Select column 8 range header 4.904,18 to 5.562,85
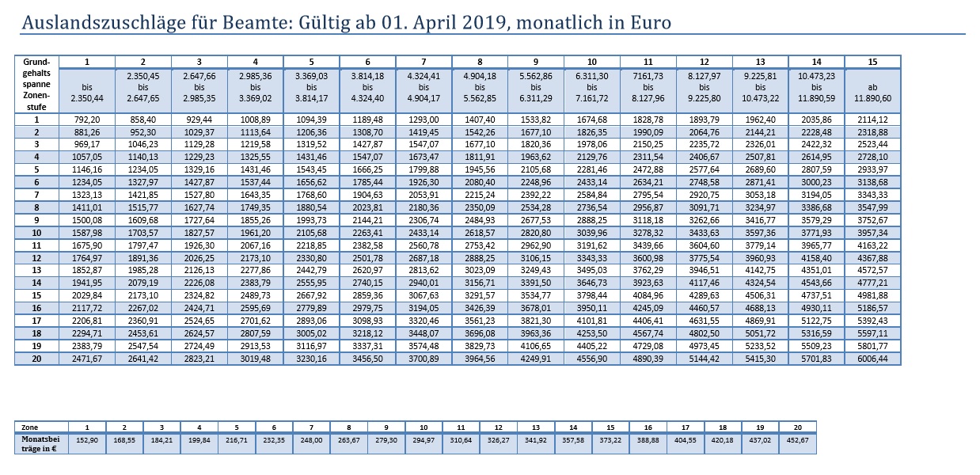Image resolution: width=980 pixels, height=475 pixels. pyautogui.click(x=480, y=87)
